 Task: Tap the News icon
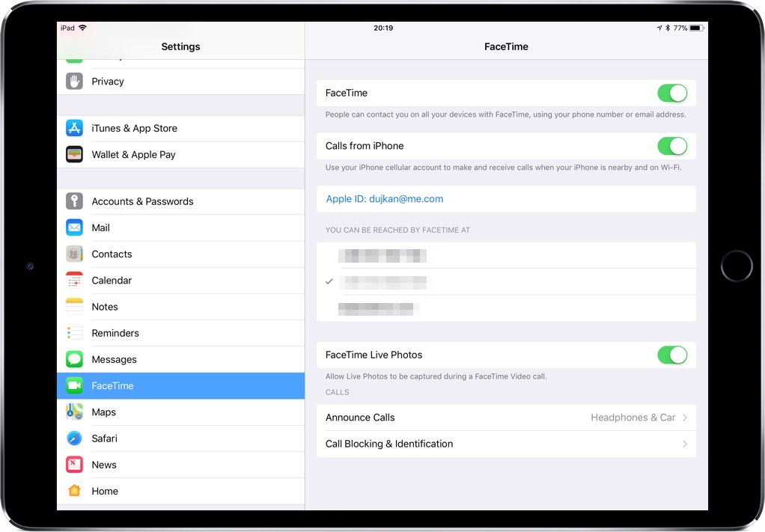point(74,465)
